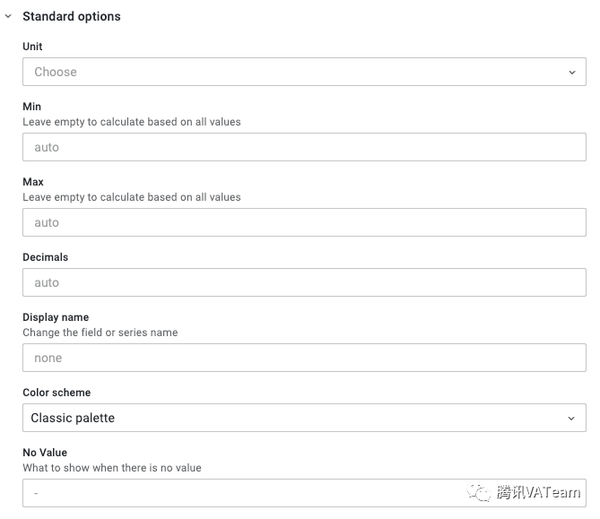Click the Unit field label
This screenshot has width=600, height=519.
tap(33, 47)
